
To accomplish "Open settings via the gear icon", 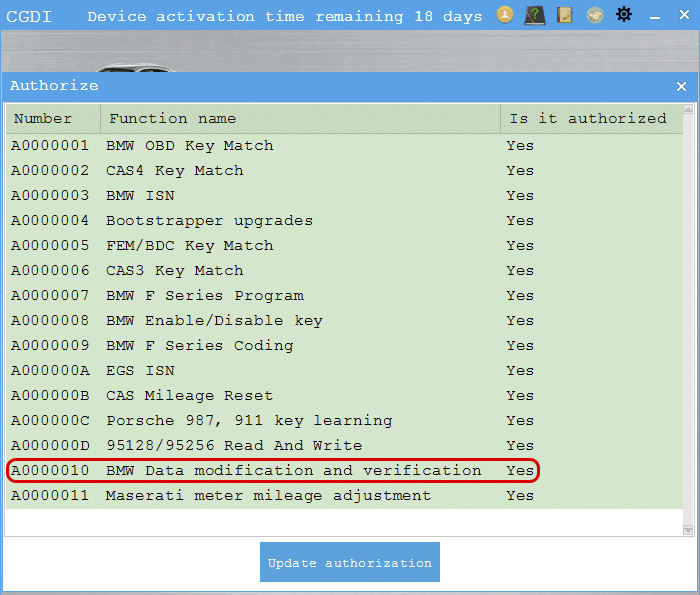I will (x=624, y=15).
